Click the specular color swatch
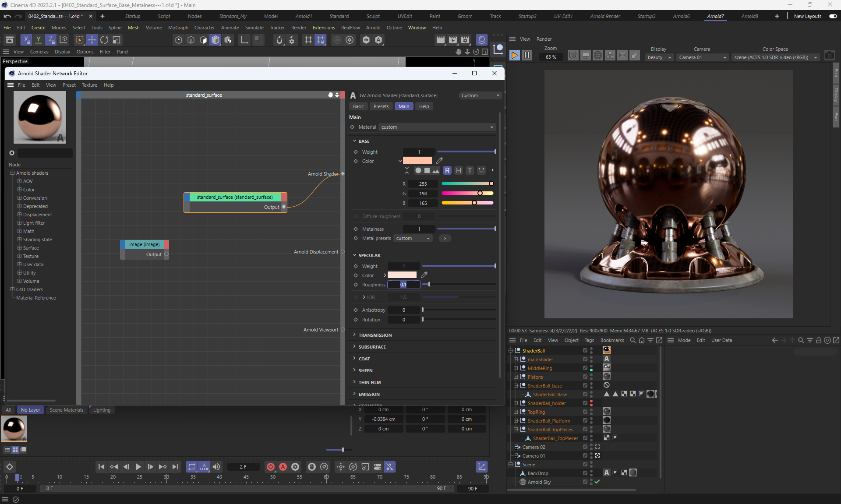This screenshot has width=841, height=504. (402, 275)
